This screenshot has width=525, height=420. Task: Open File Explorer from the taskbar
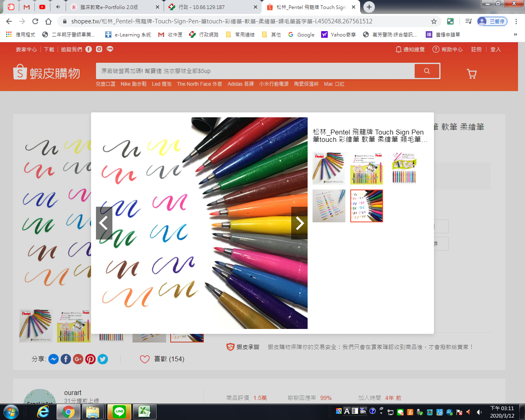(x=92, y=412)
